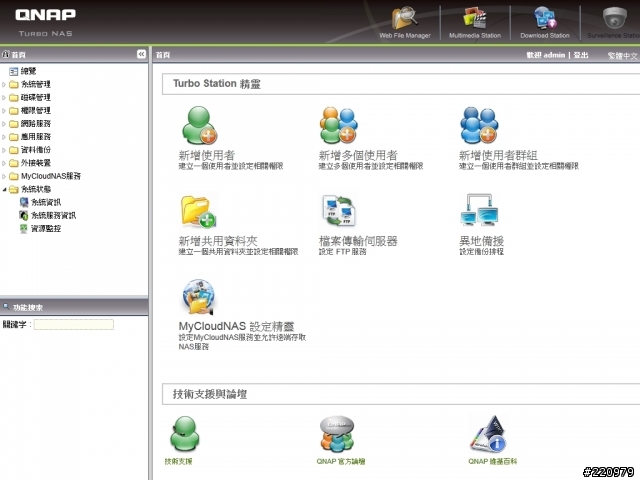Click the 功能搜索 magnifier icon
Screen dimensions: 640x480
click(6, 307)
